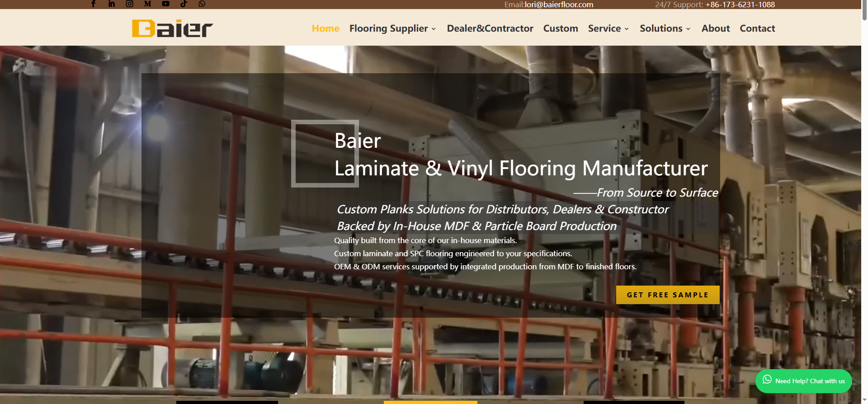Click "Custom Planks Solutions for Distributors" line
The image size is (868, 404).
point(502,209)
